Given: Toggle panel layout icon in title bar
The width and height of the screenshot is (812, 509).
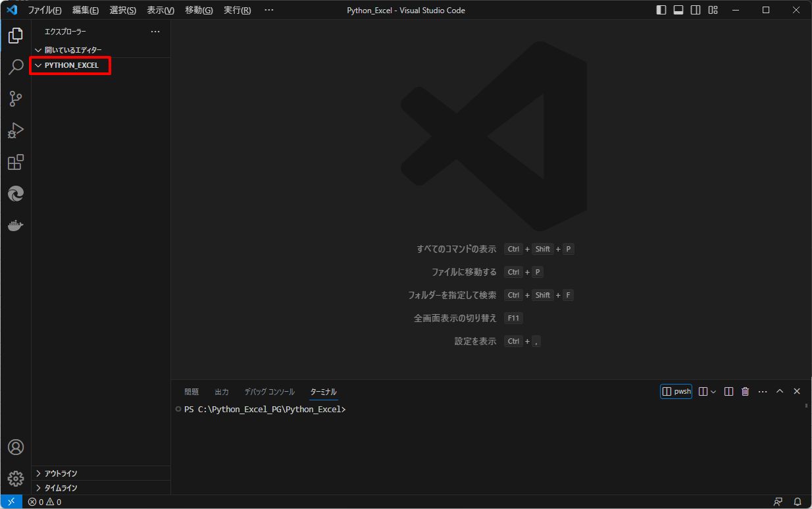Looking at the screenshot, I should pos(678,10).
